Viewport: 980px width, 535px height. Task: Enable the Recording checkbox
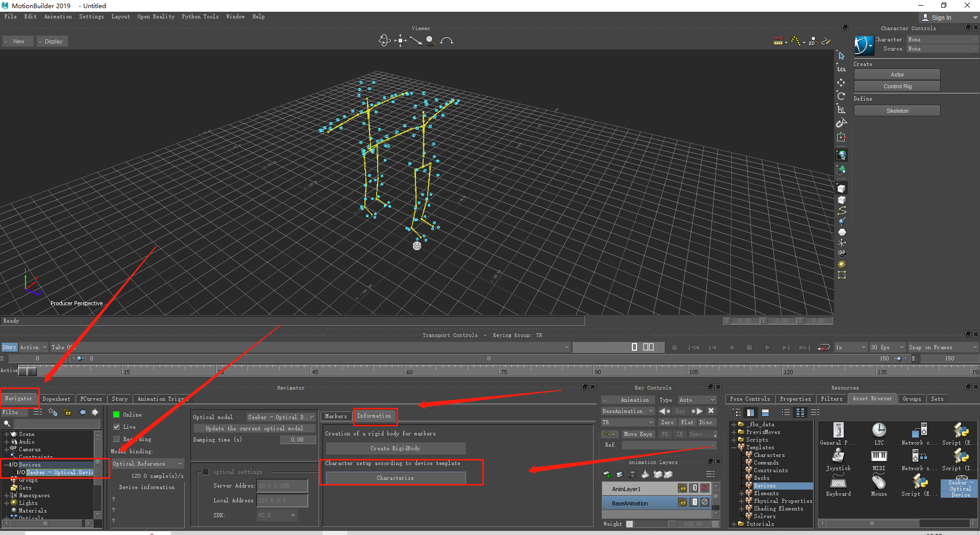pos(116,439)
